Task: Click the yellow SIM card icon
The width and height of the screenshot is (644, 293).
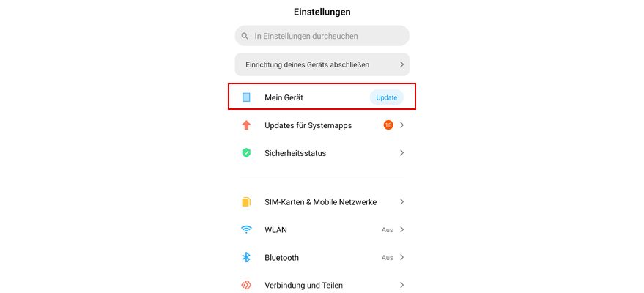Action: point(247,202)
